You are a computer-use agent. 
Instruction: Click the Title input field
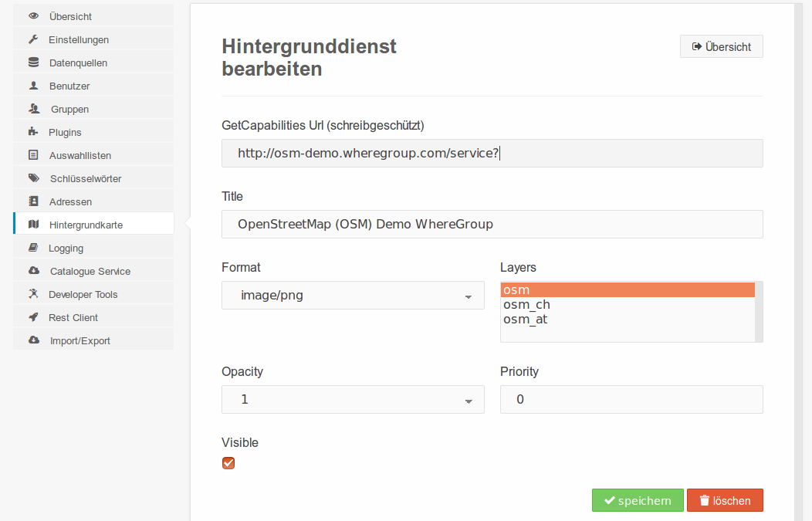[492, 225]
